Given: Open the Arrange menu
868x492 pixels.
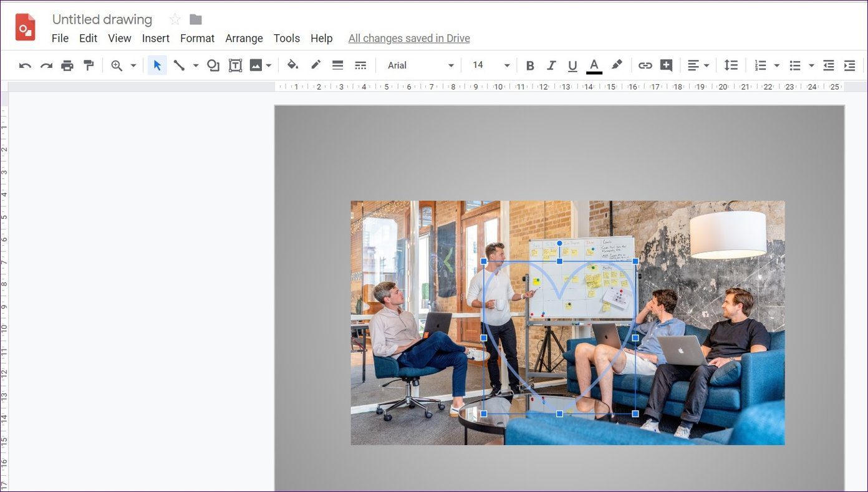Looking at the screenshot, I should pos(244,38).
